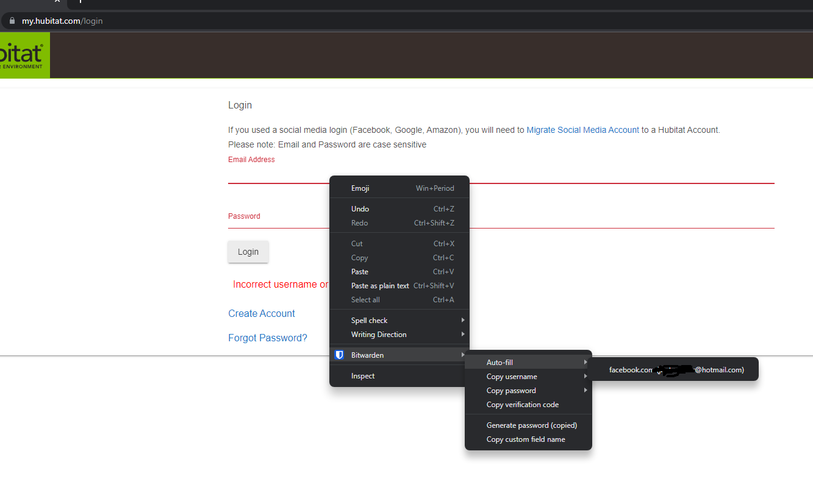
Task: Open the Auto-fill submenu
Action: pyautogui.click(x=500, y=362)
